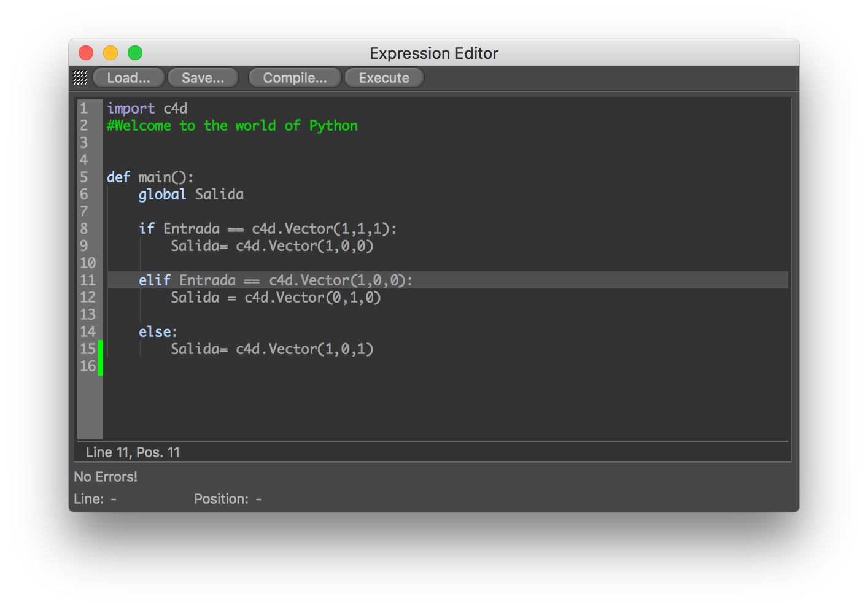Select line number 11 in the gutter
The width and height of the screenshot is (868, 610).
pos(88,280)
